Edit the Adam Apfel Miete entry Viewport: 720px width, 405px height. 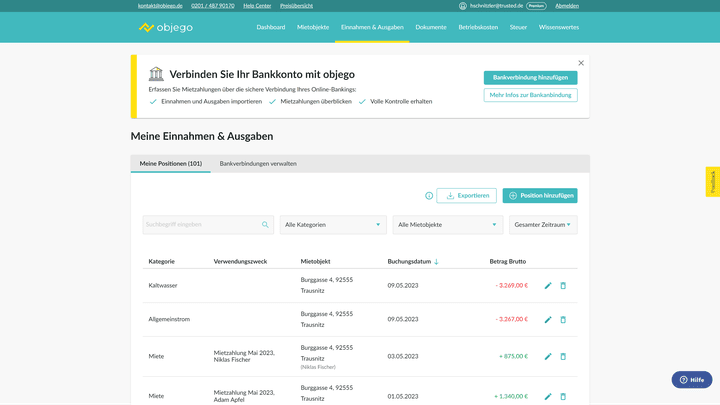pos(548,396)
